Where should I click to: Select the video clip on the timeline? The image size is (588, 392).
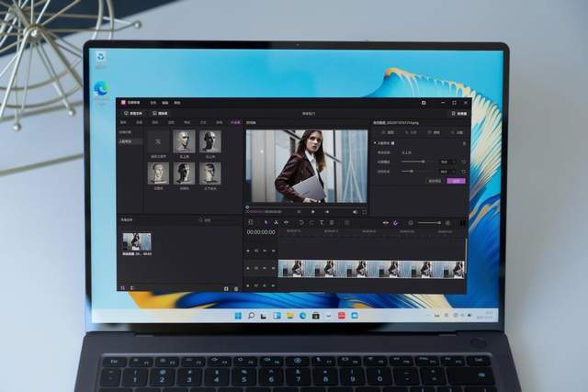tap(371, 269)
